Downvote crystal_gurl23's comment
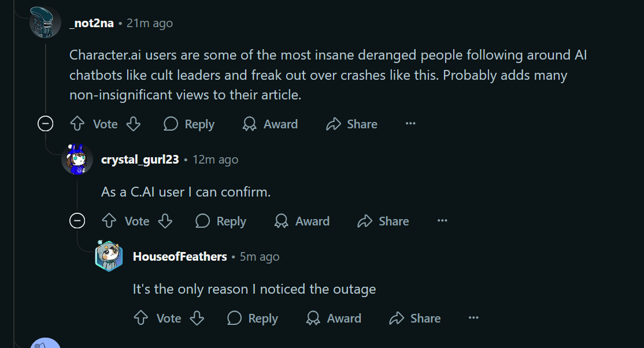The width and height of the screenshot is (644, 348). pyautogui.click(x=165, y=221)
